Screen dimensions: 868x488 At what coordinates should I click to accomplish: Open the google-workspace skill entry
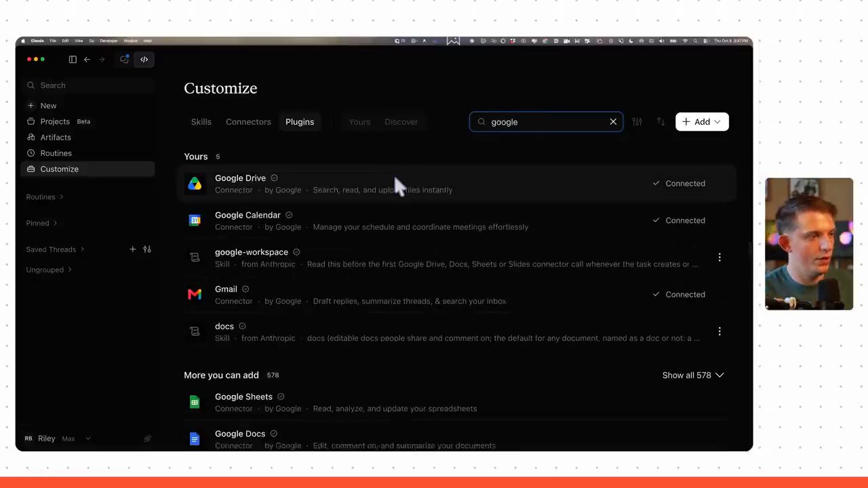click(x=456, y=258)
